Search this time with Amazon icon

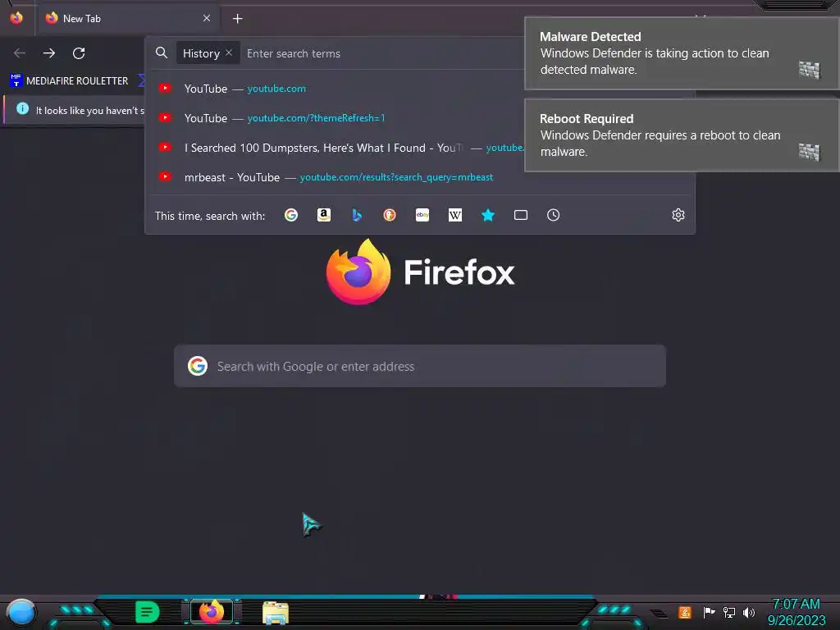(x=323, y=216)
